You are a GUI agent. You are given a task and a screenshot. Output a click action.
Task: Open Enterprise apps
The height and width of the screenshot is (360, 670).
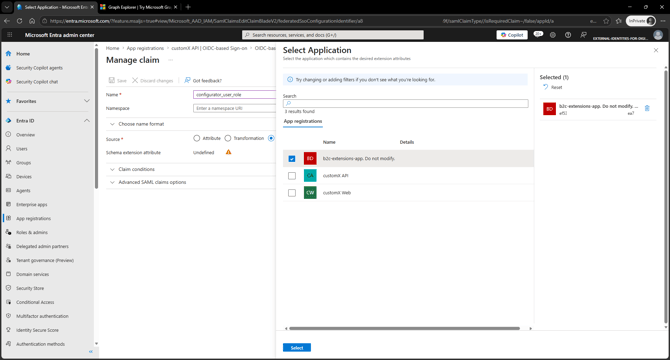coord(32,205)
